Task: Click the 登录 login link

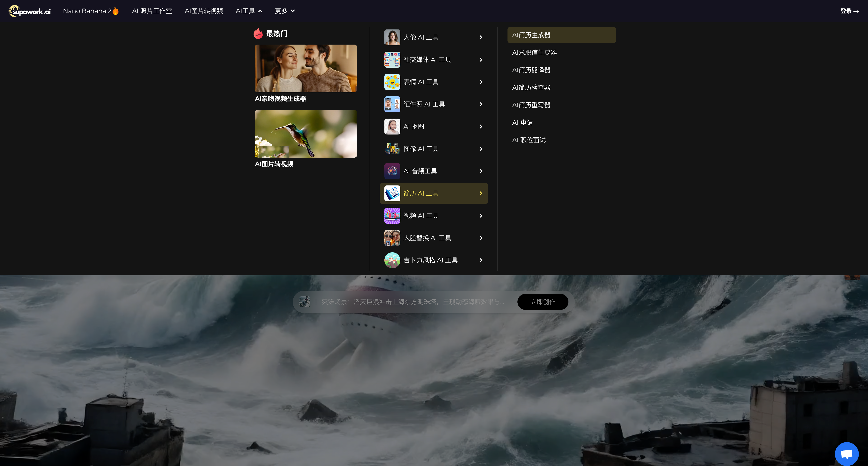Action: (x=849, y=11)
